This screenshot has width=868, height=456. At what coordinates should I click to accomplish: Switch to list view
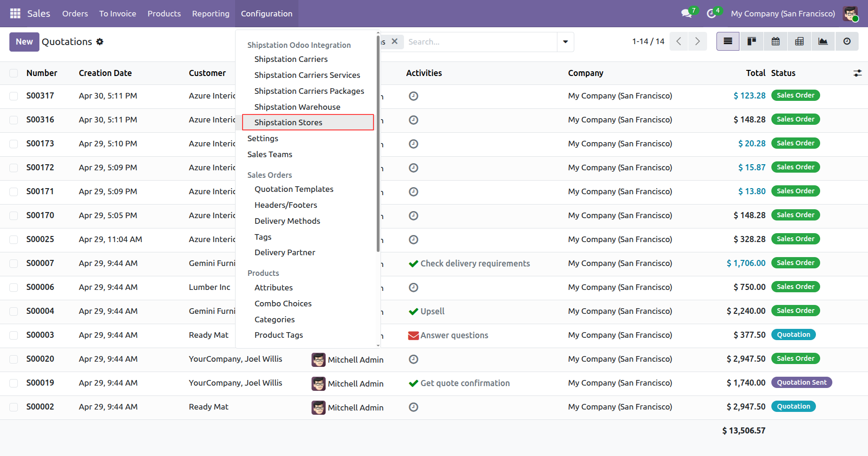coord(728,41)
